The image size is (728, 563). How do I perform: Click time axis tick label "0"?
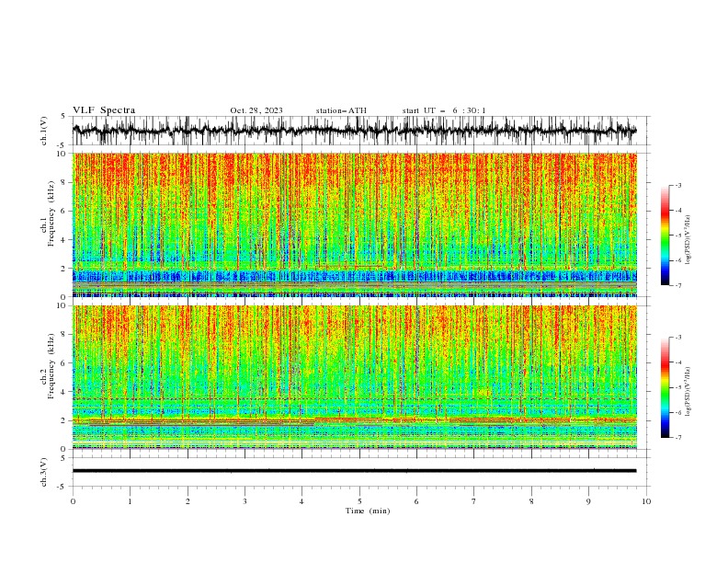(73, 501)
